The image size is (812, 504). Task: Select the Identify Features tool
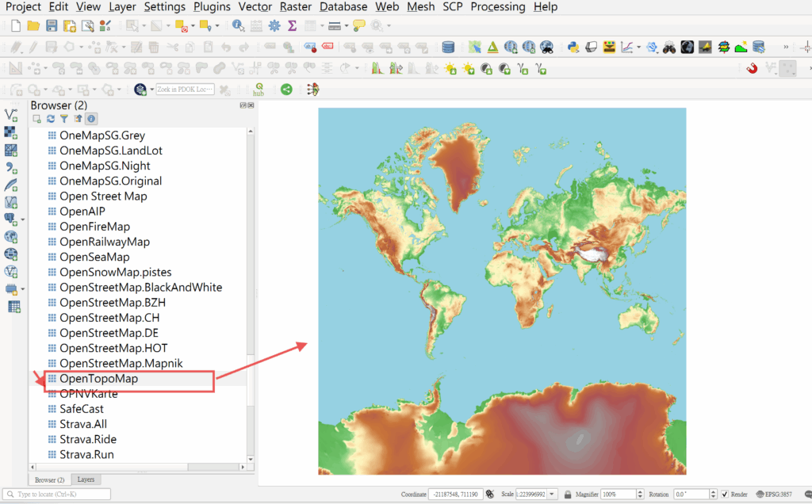(x=238, y=26)
